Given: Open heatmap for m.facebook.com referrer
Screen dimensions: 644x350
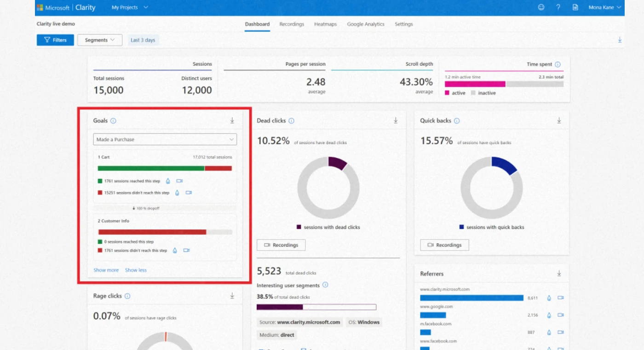Looking at the screenshot, I should 549,332.
